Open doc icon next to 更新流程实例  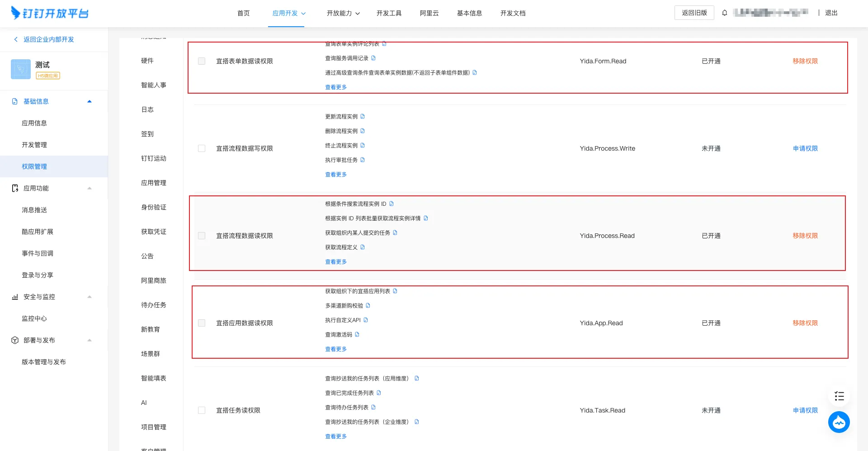(x=363, y=117)
